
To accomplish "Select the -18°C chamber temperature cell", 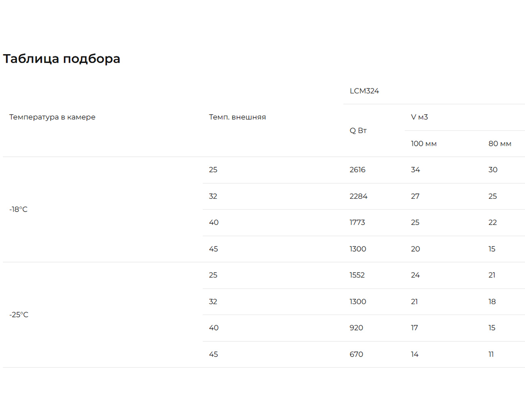I will tap(19, 209).
